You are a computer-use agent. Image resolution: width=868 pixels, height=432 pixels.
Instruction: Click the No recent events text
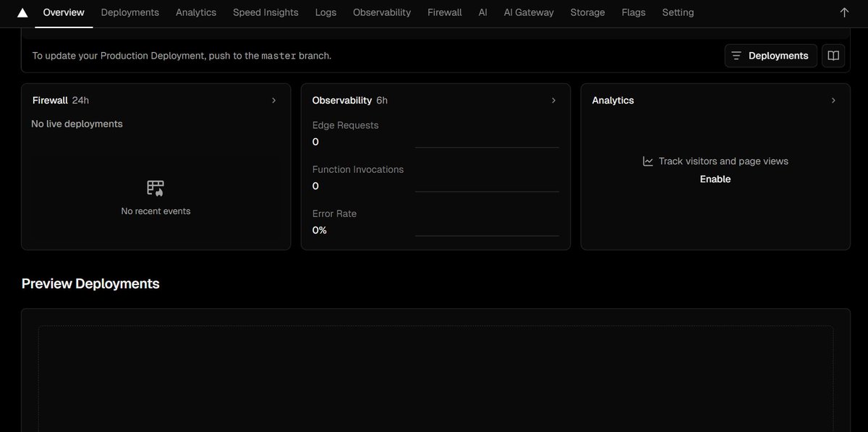[156, 211]
